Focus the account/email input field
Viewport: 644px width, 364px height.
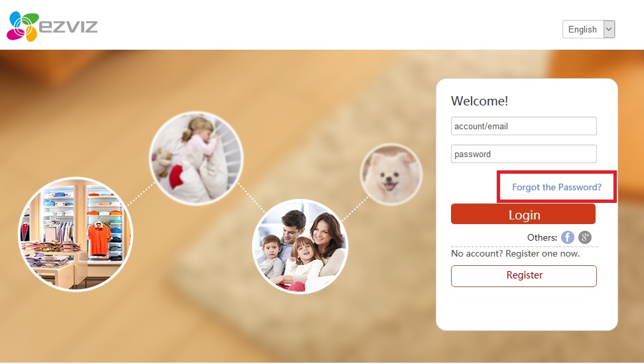tap(524, 126)
